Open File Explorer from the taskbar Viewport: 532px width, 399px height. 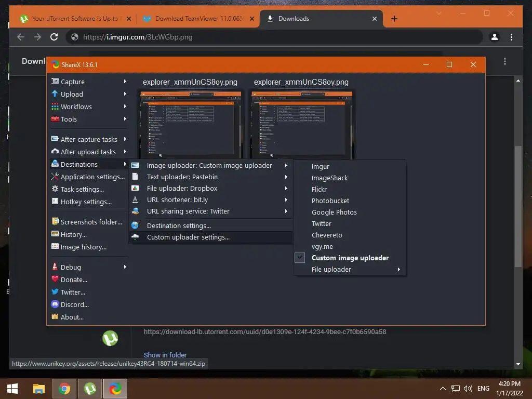click(38, 389)
